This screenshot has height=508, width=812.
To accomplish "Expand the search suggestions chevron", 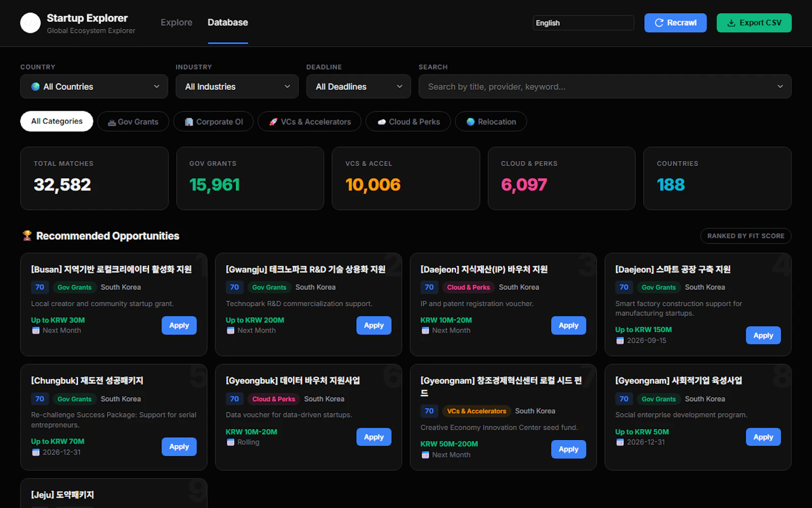I will [780, 86].
